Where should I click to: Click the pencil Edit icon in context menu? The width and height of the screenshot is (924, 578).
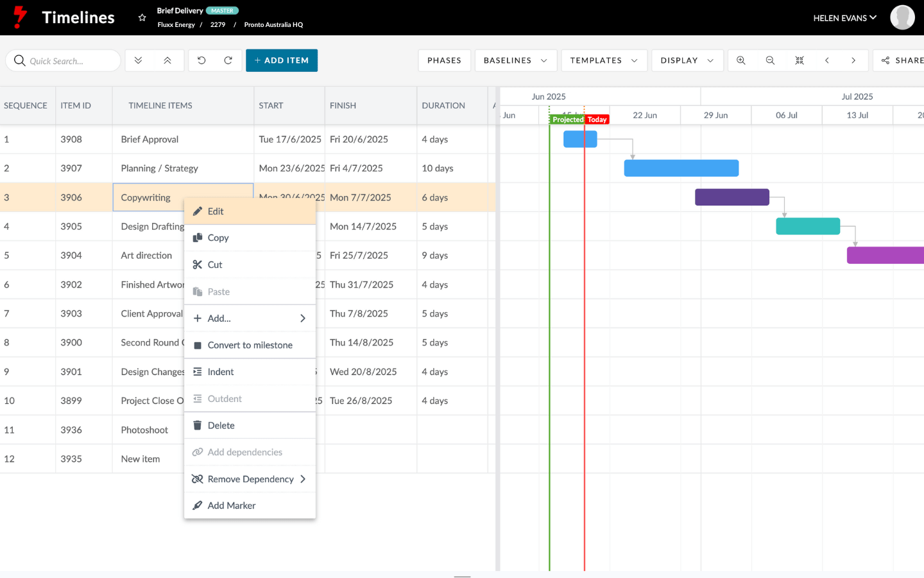pyautogui.click(x=198, y=211)
